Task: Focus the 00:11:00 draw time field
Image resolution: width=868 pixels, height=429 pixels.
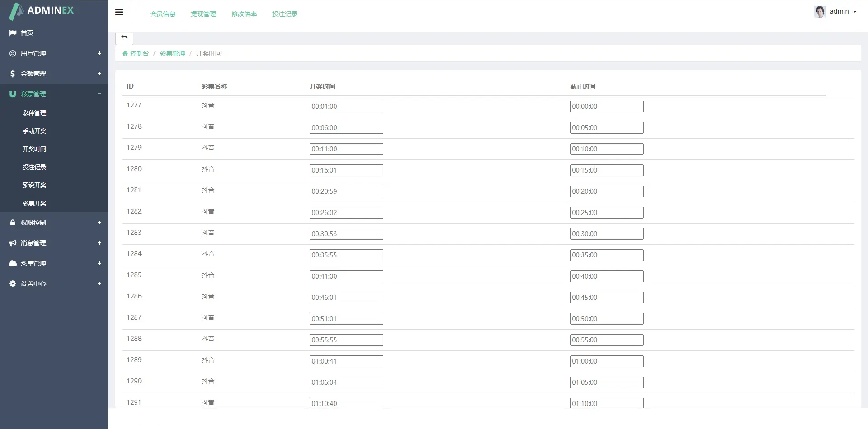Action: tap(346, 149)
